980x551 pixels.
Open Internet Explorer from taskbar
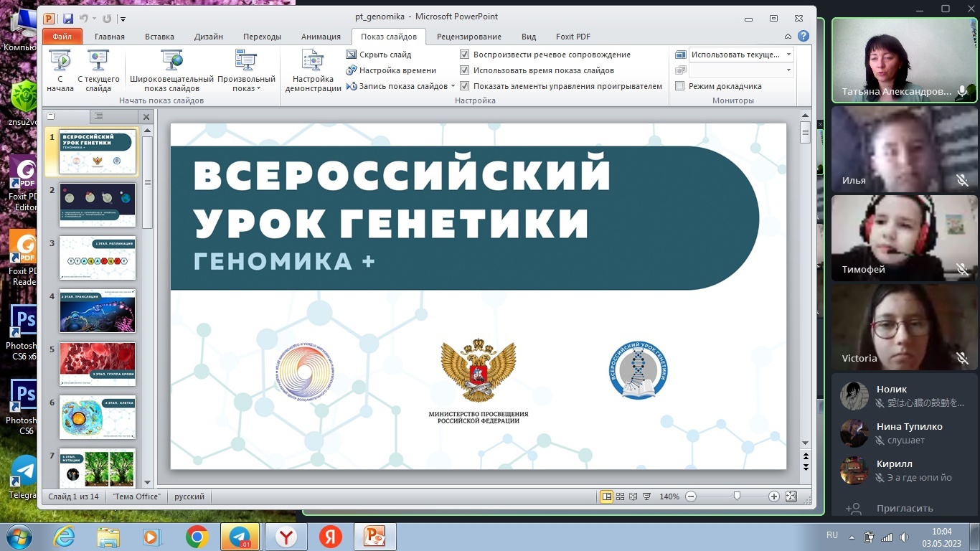(65, 537)
